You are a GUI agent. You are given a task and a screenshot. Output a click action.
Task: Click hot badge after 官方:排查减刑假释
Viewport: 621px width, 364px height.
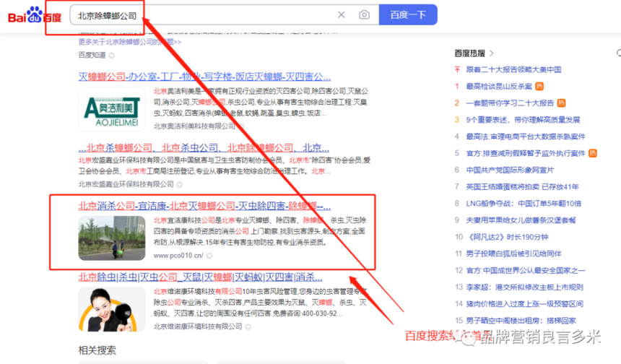(x=593, y=153)
